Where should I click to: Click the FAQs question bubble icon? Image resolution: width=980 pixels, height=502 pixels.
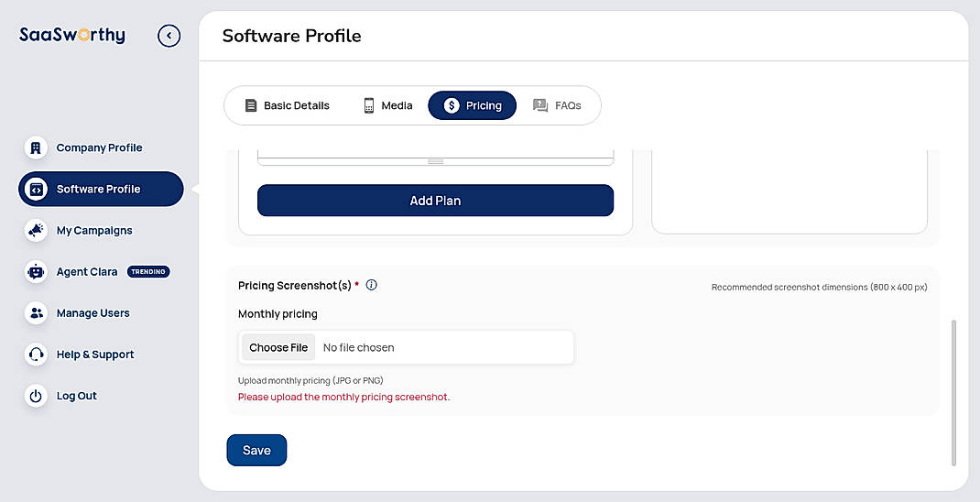coord(540,105)
